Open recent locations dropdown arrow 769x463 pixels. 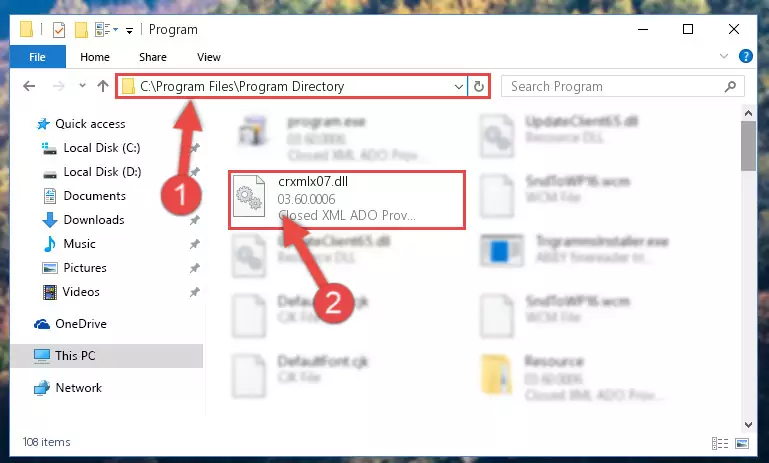click(x=82, y=86)
